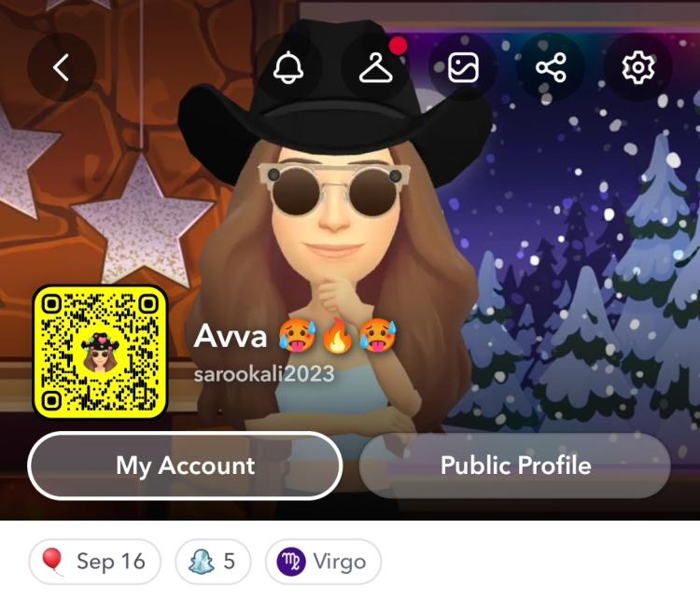Image resolution: width=700 pixels, height=612 pixels.
Task: Go back using the left chevron
Action: (62, 67)
